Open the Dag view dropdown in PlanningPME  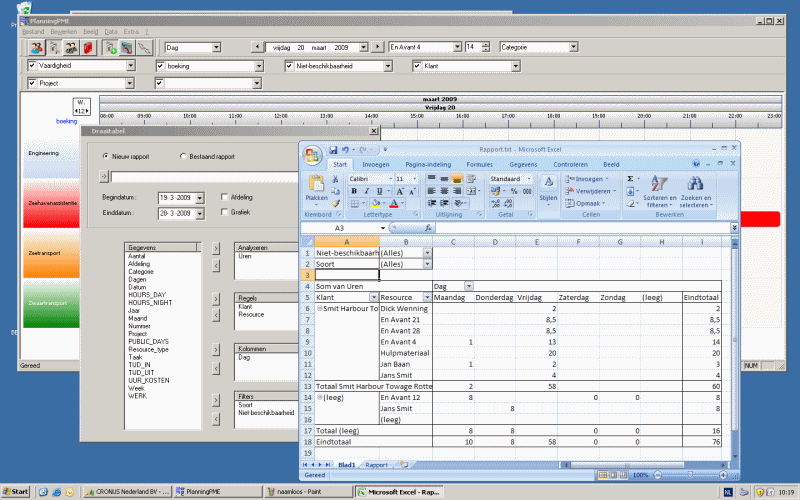215,47
